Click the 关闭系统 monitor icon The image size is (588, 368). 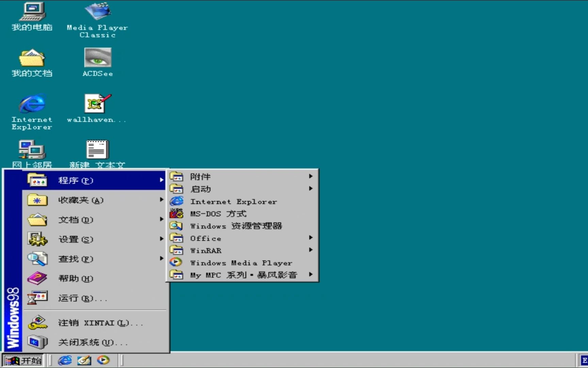coord(37,342)
